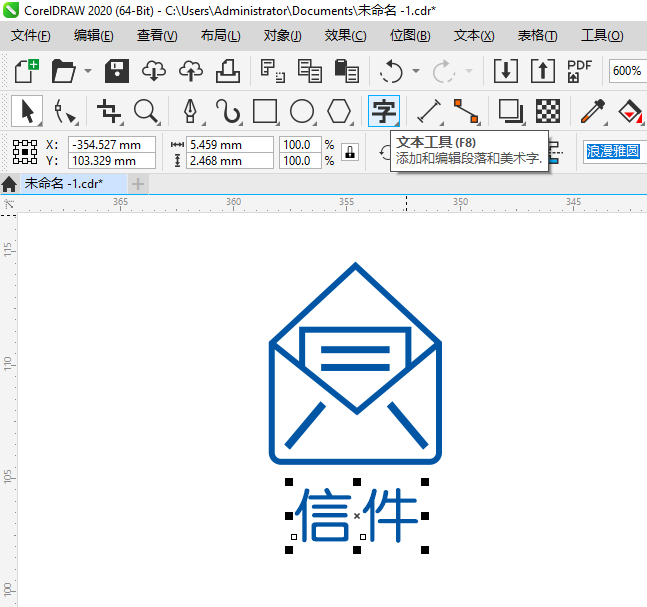
Task: Edit the width field 5.459 mm
Action: tap(230, 145)
